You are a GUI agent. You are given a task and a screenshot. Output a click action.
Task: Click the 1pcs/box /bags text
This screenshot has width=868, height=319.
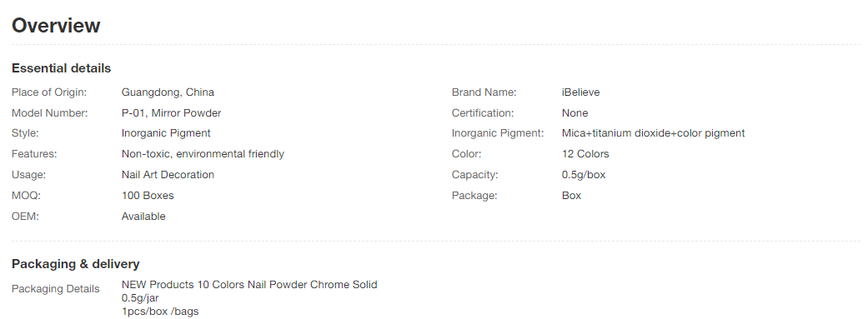[160, 312]
